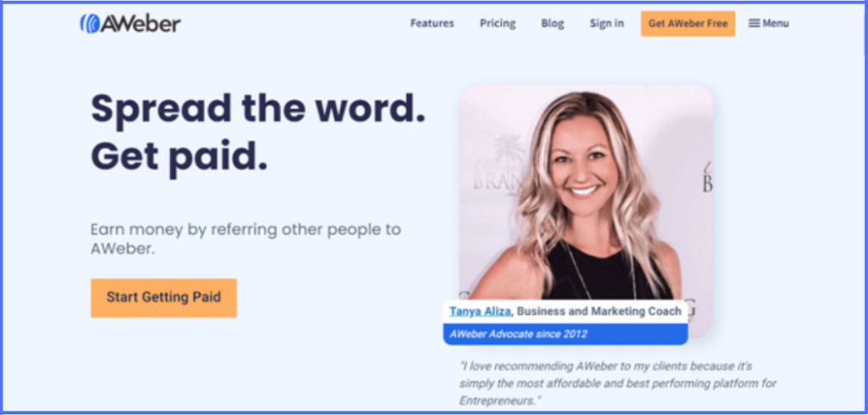This screenshot has width=868, height=415.
Task: Click the Spread the word headline
Action: point(258,108)
